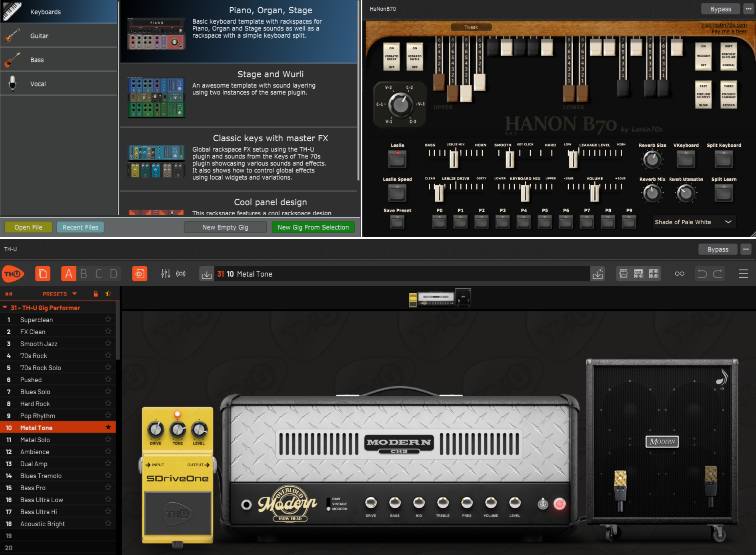Click the favorites filter star in presets header
This screenshot has height=555, width=756.
coord(108,294)
